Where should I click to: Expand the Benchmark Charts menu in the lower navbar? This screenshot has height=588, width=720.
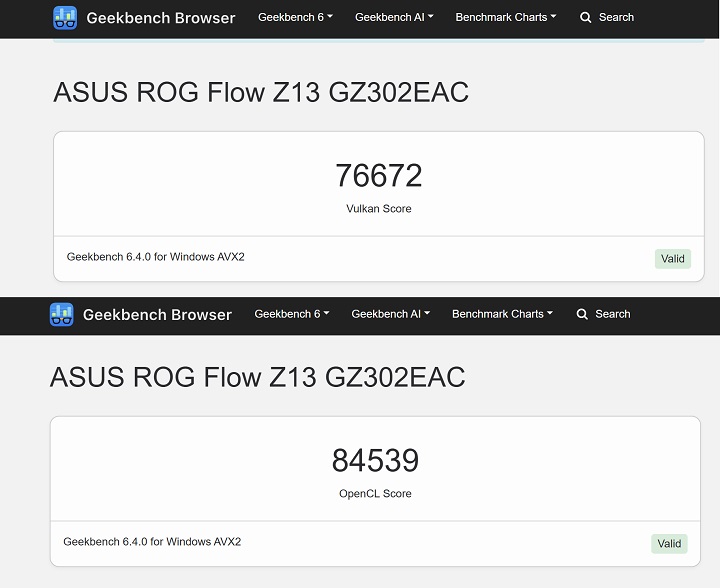click(x=502, y=314)
